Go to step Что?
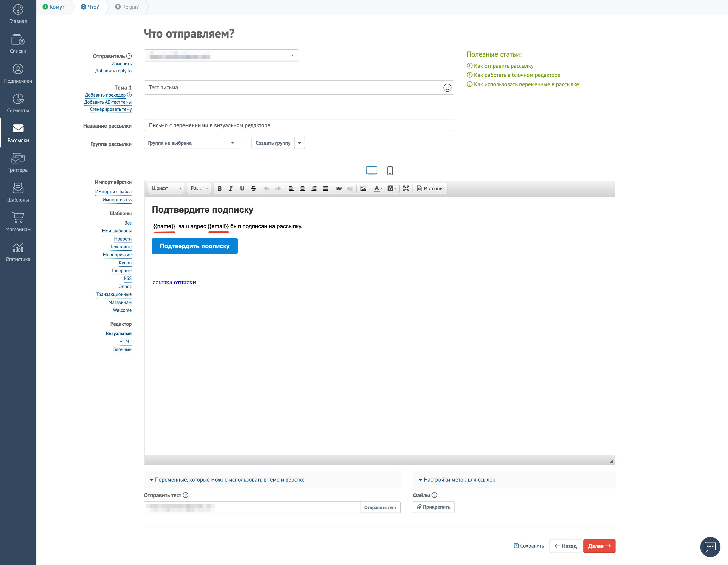728x565 pixels. [90, 7]
